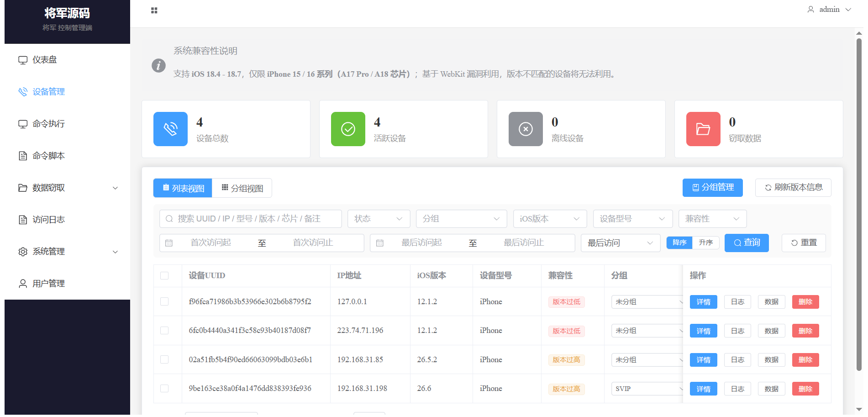Click the 分组管理 button
This screenshot has width=868, height=417.
713,188
